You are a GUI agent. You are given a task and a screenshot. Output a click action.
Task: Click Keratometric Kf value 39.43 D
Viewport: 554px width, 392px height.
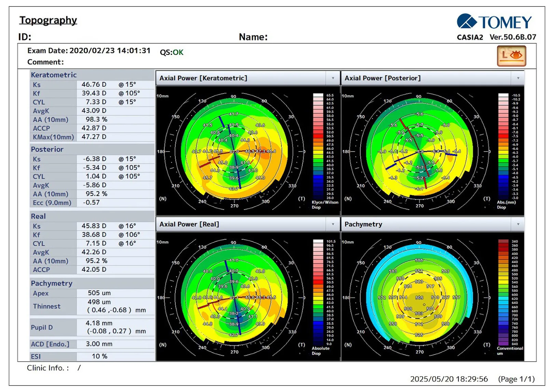[x=94, y=93]
